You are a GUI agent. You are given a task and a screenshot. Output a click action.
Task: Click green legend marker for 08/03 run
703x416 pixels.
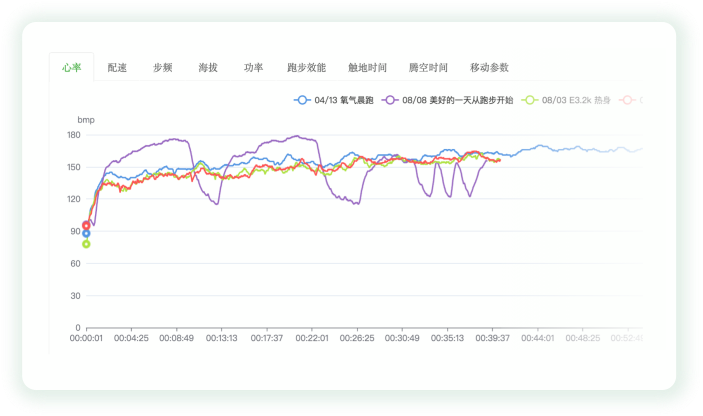pyautogui.click(x=530, y=100)
